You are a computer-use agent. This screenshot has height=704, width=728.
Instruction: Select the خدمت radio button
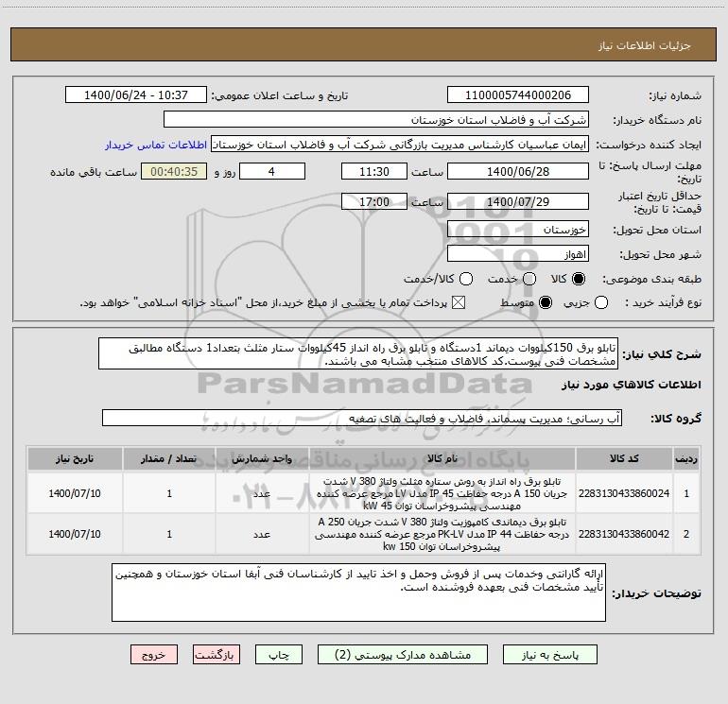coord(529,279)
